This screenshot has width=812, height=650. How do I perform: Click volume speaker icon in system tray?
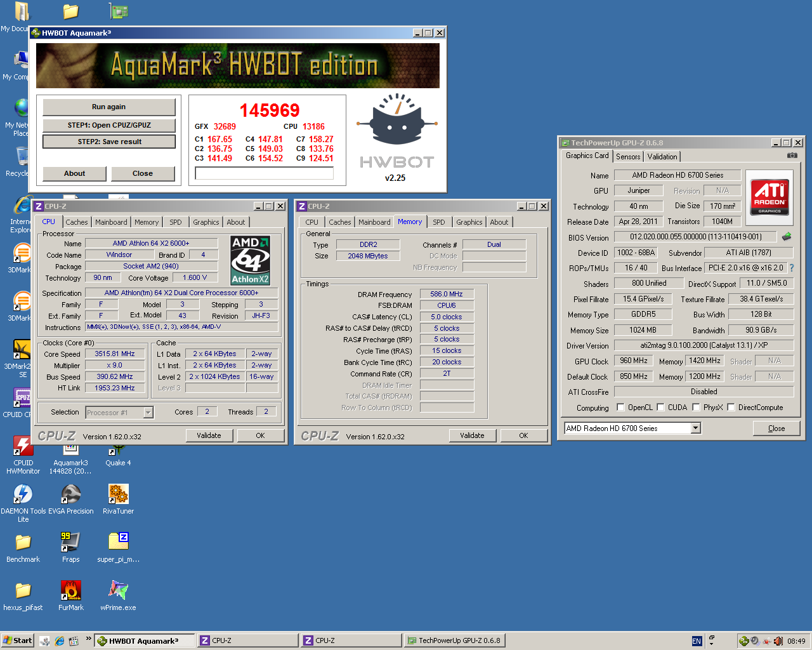(778, 640)
